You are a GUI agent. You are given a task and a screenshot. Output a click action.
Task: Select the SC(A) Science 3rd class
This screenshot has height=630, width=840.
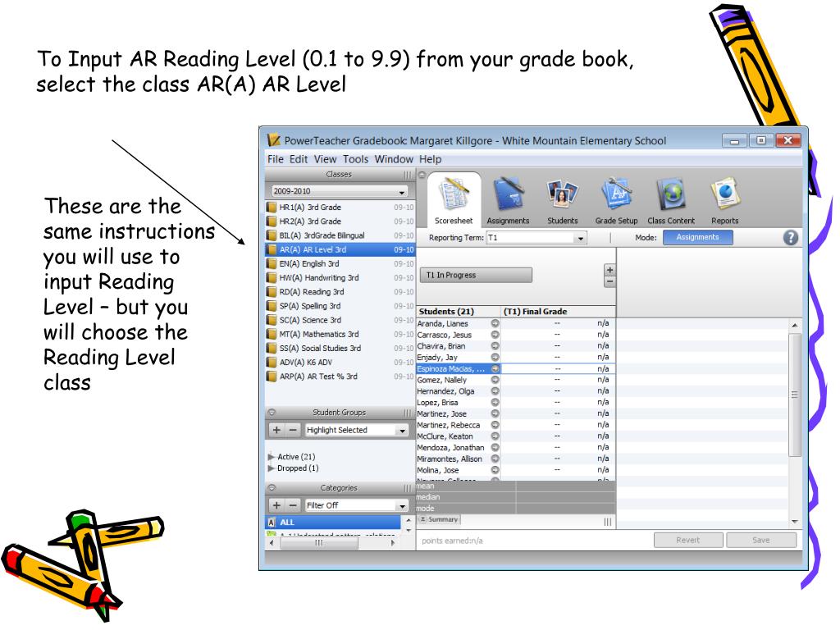(x=340, y=321)
